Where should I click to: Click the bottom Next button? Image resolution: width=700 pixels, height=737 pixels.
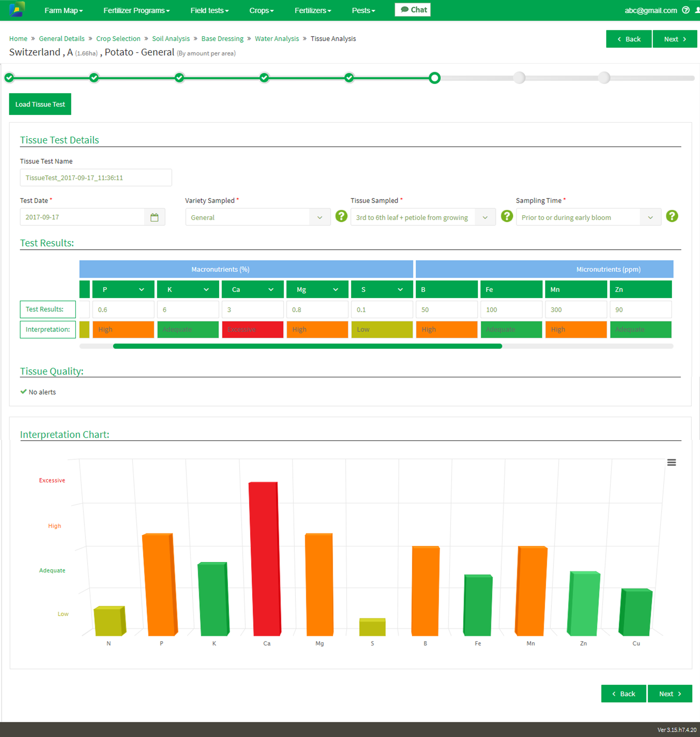pos(670,694)
